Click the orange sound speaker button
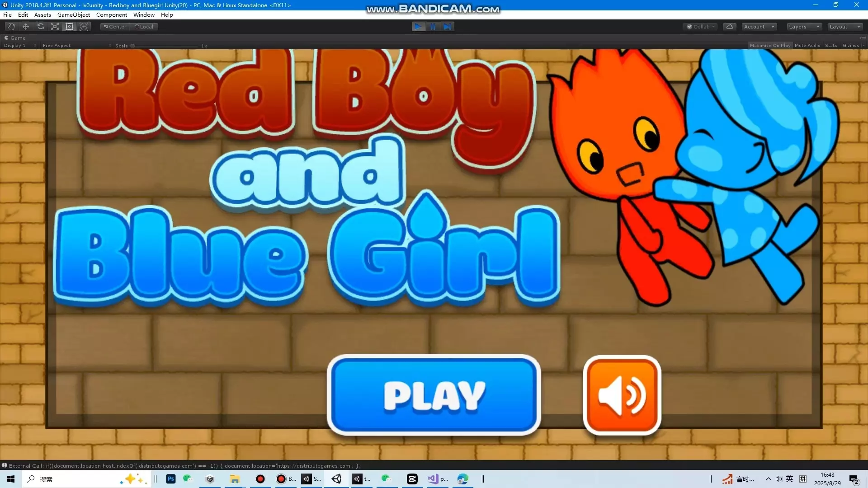Image resolution: width=868 pixels, height=488 pixels. point(622,395)
